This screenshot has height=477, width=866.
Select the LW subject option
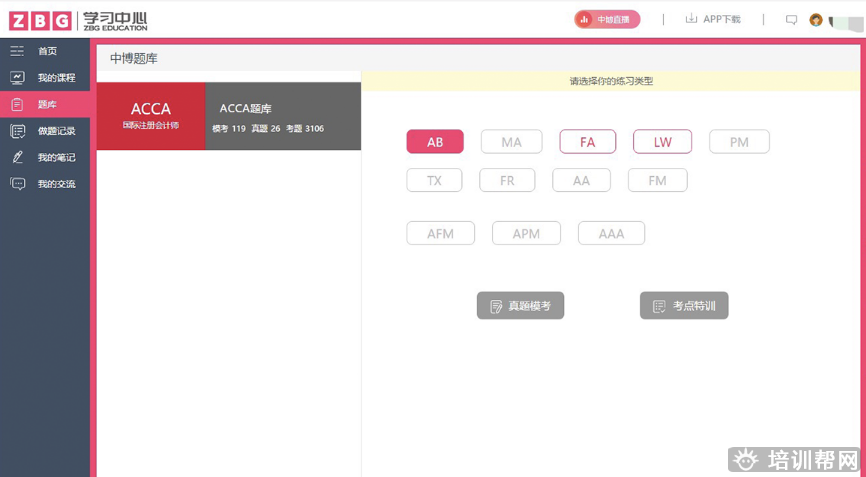click(x=662, y=142)
